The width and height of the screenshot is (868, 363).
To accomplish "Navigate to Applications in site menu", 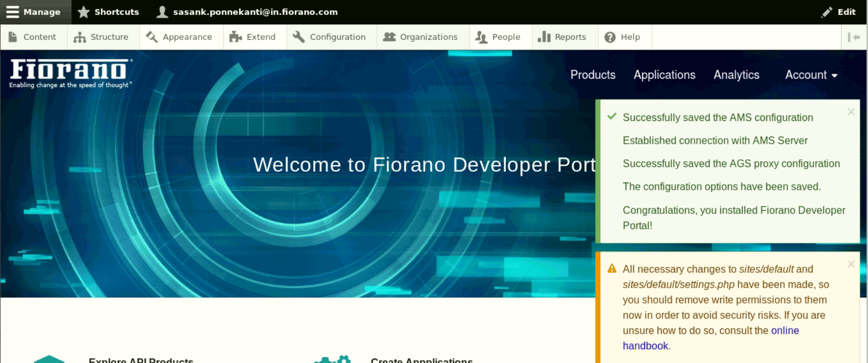I will pos(664,75).
